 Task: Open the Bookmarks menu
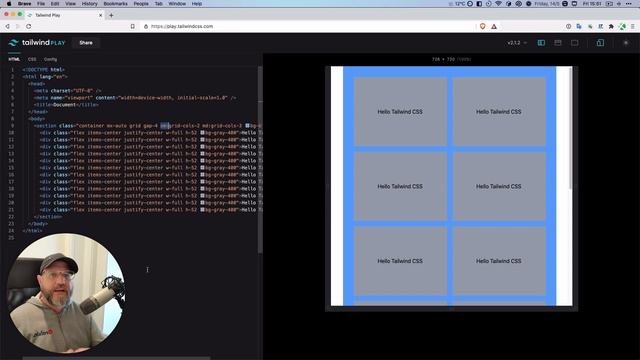[x=116, y=4]
